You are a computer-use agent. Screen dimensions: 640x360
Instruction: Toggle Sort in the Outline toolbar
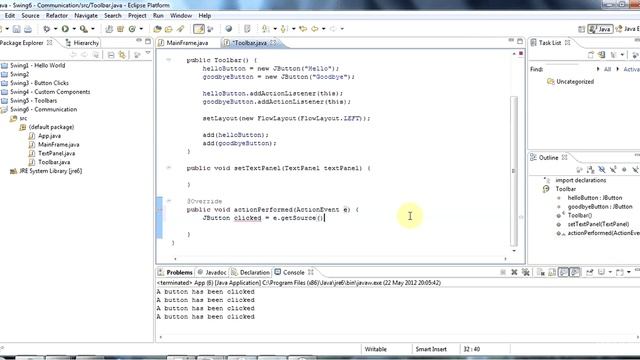click(x=590, y=169)
